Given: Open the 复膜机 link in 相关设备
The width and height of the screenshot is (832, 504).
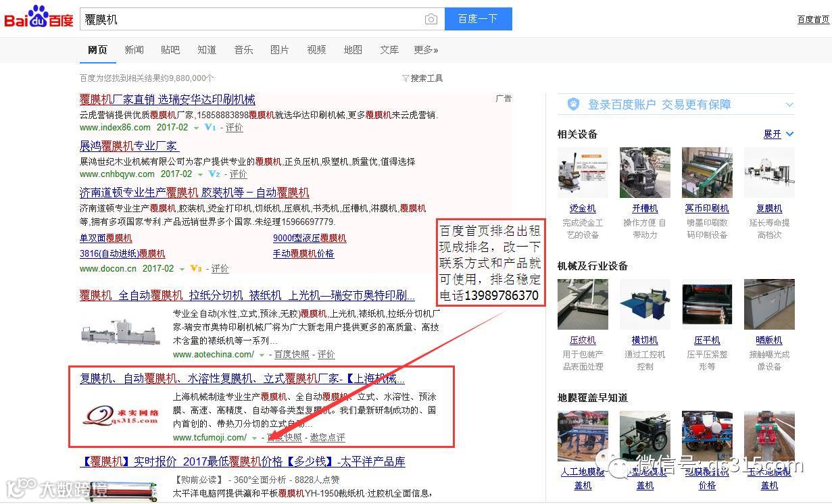Looking at the screenshot, I should tap(769, 209).
